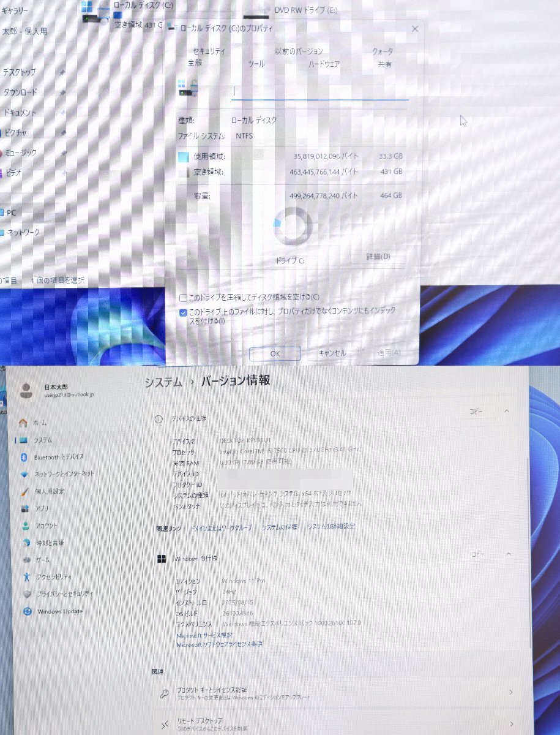Switch to the 共有 tab

click(384, 64)
